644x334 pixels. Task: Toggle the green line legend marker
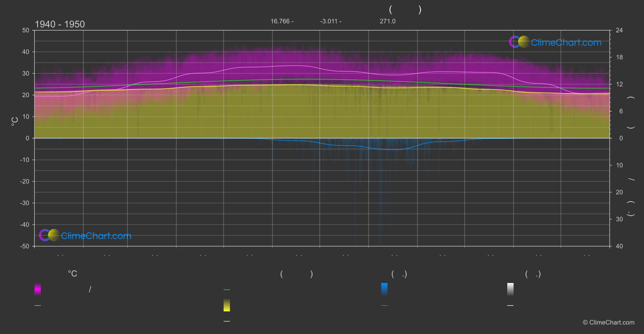pyautogui.click(x=227, y=290)
